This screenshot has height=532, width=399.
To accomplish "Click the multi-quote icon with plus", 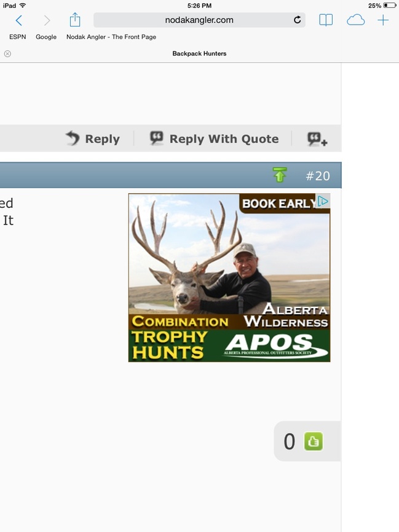I will pyautogui.click(x=317, y=139).
